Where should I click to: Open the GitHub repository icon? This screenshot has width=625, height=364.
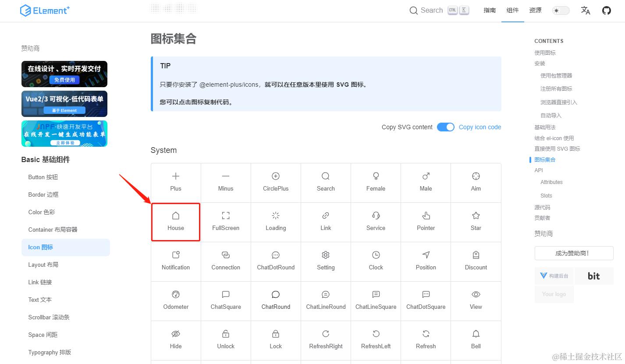pos(606,10)
